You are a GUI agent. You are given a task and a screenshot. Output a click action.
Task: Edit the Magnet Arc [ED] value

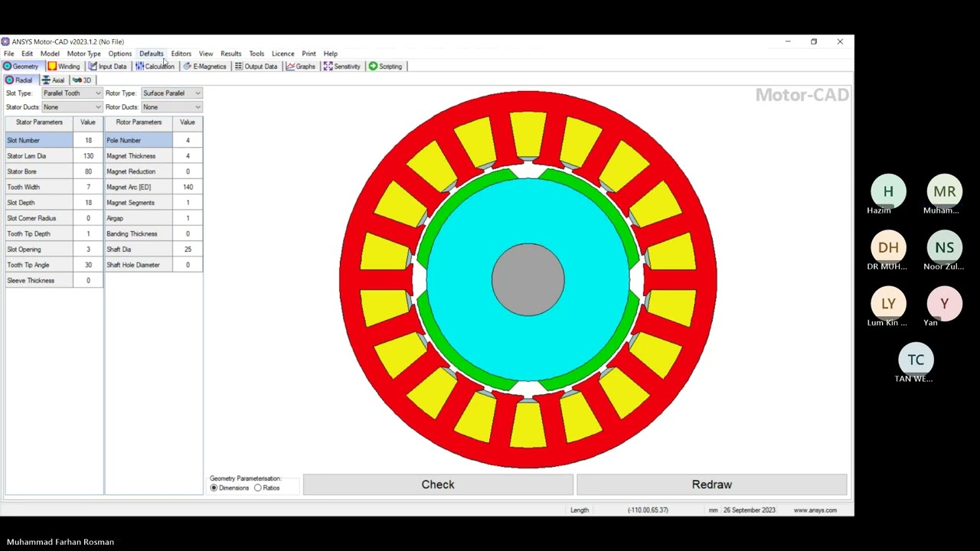[188, 187]
